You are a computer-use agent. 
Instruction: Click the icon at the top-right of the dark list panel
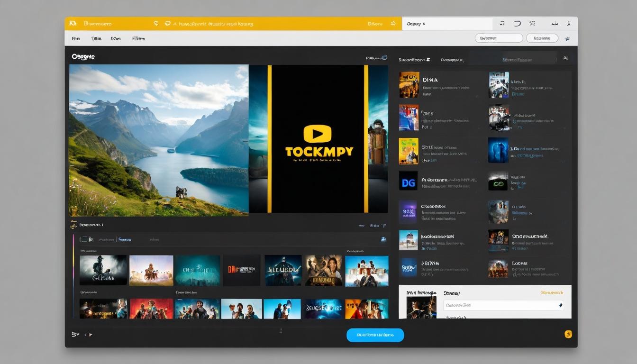(x=565, y=58)
